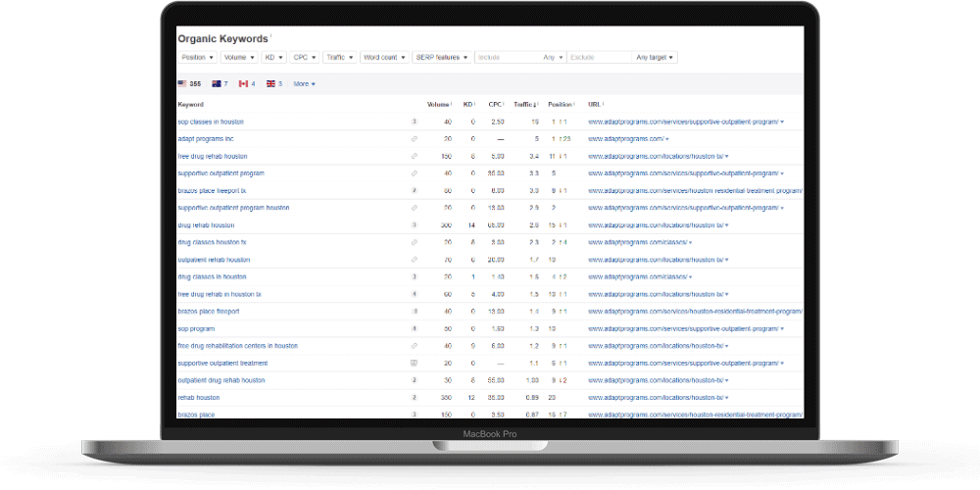Viewport: 980px width, 490px height.
Task: Open the 'outpatient rehab houston' keyword link
Action: (x=214, y=260)
